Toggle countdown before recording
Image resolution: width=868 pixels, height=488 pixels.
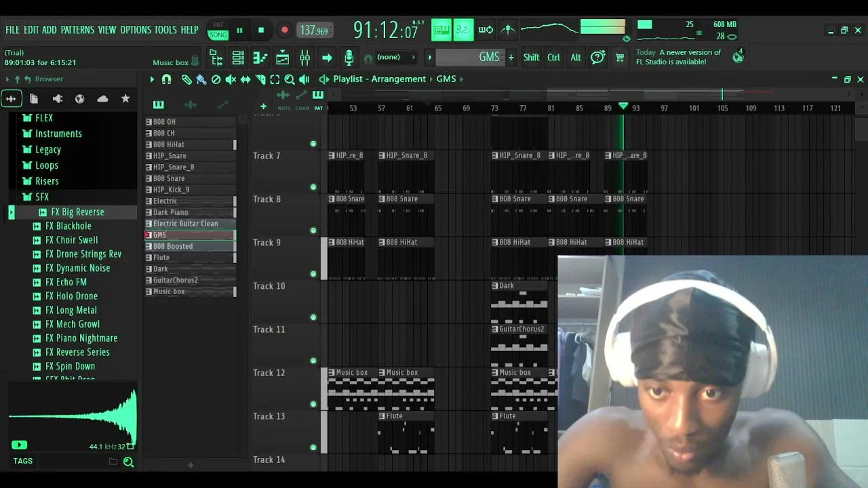point(464,30)
